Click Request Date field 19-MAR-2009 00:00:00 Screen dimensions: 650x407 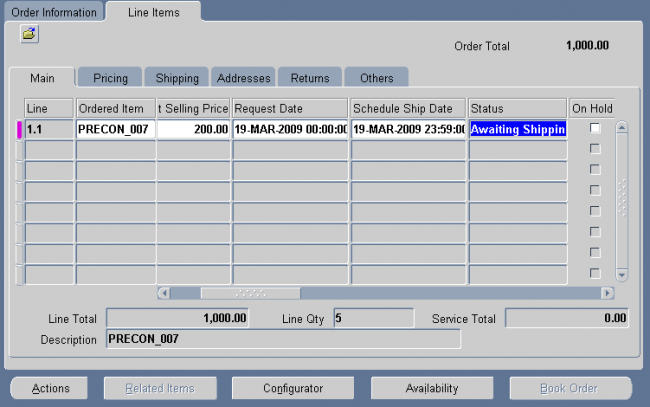290,129
